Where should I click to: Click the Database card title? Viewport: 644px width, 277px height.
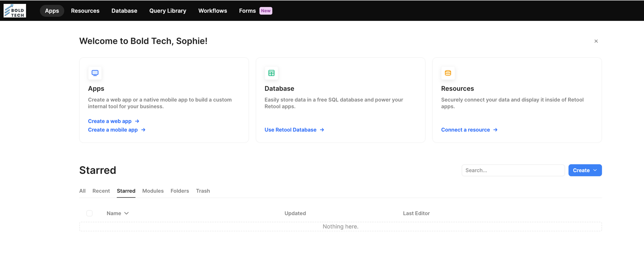[x=279, y=89]
